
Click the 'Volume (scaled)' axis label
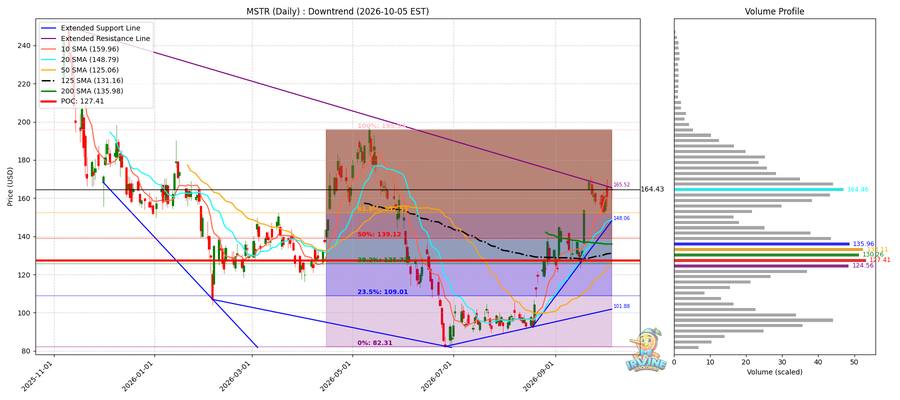click(x=774, y=372)
